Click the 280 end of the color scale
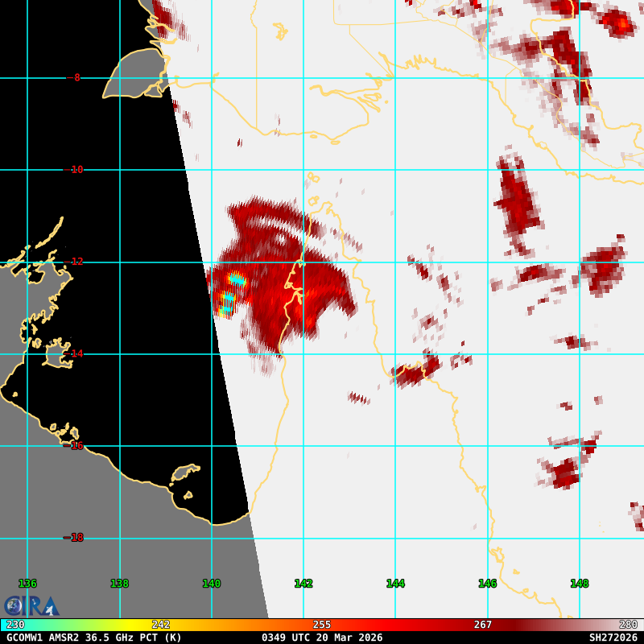This screenshot has height=644, width=644. click(x=629, y=625)
